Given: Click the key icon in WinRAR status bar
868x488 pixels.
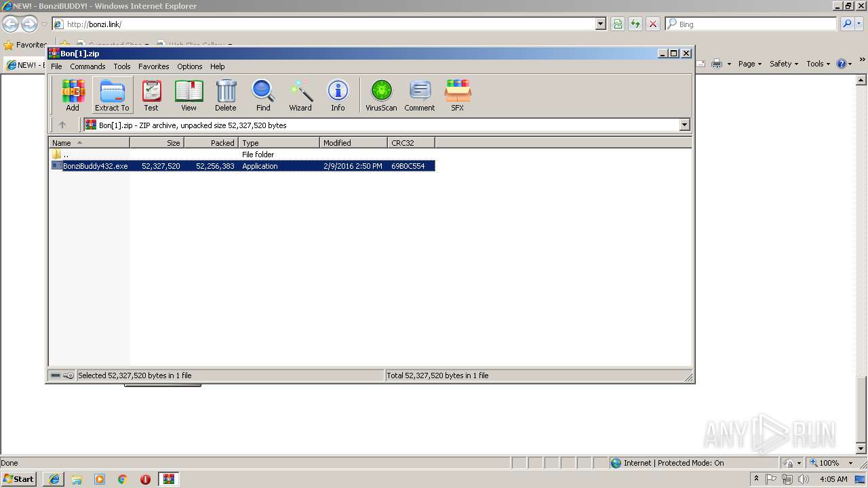Looking at the screenshot, I should click(x=68, y=375).
